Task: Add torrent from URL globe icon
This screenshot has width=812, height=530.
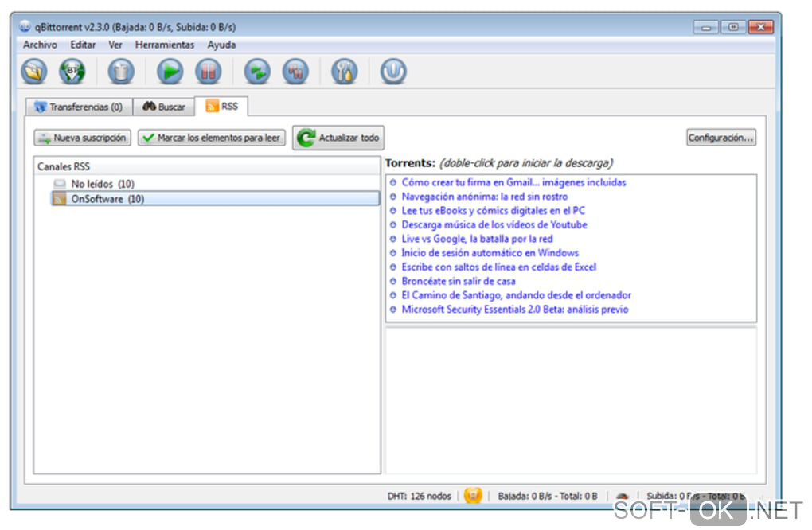Action: [x=72, y=72]
